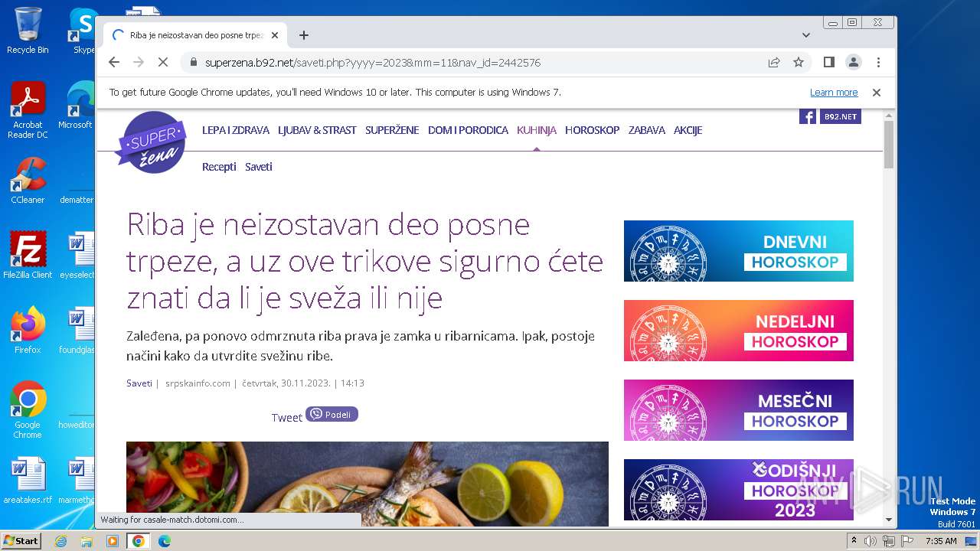Click the page vertical scrollbar
Screen dimensions: 980x551
click(889, 145)
